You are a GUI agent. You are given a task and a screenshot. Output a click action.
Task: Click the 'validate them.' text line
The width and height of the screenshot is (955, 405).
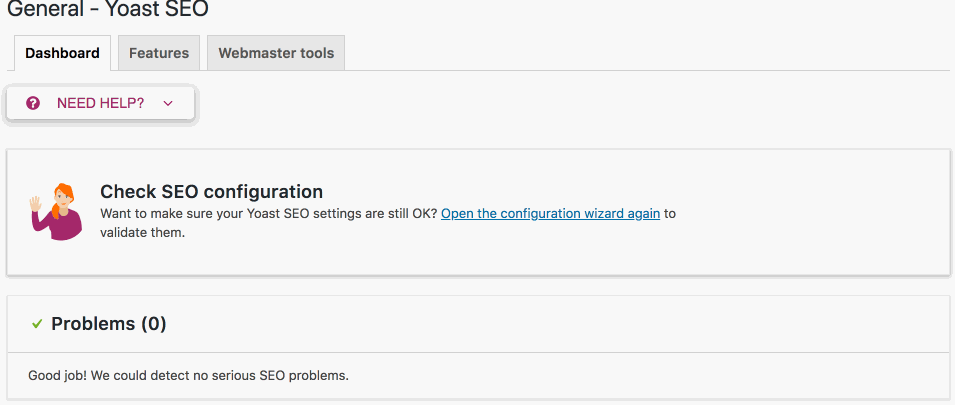pyautogui.click(x=143, y=232)
